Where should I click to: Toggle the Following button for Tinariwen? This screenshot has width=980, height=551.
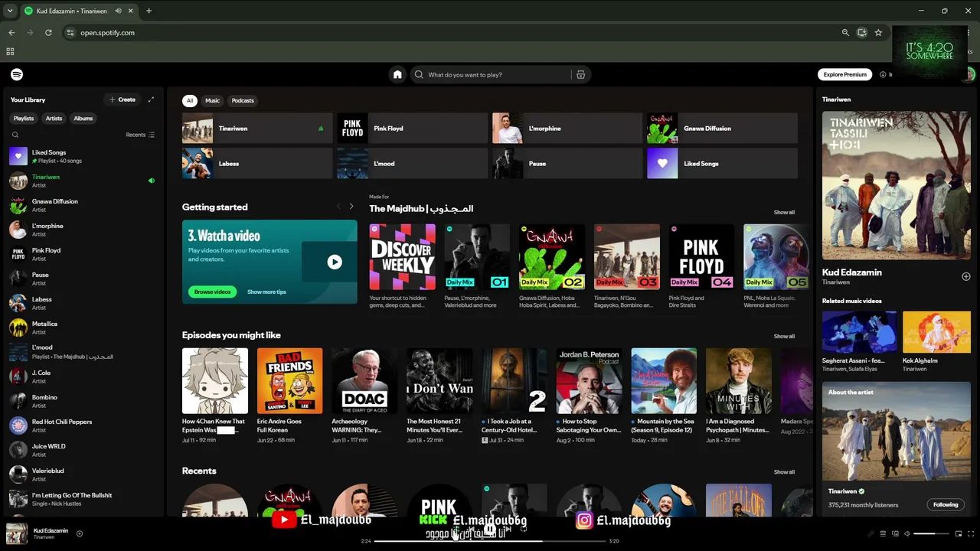946,504
